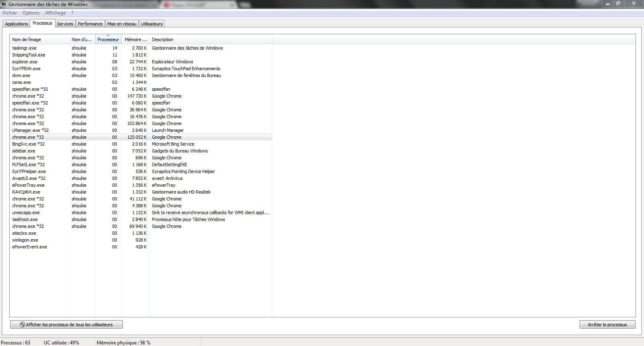This screenshot has width=644, height=346.
Task: Select the unsecapp.exe process
Action: tap(141, 213)
